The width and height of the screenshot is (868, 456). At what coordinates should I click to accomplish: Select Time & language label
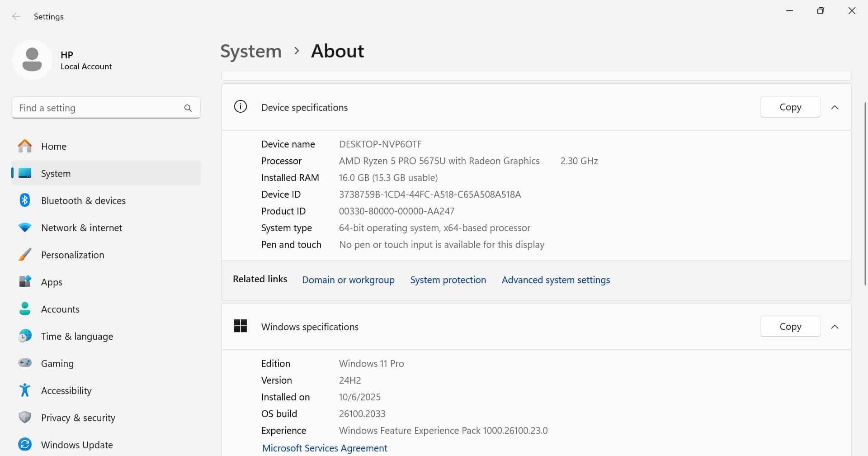77,337
